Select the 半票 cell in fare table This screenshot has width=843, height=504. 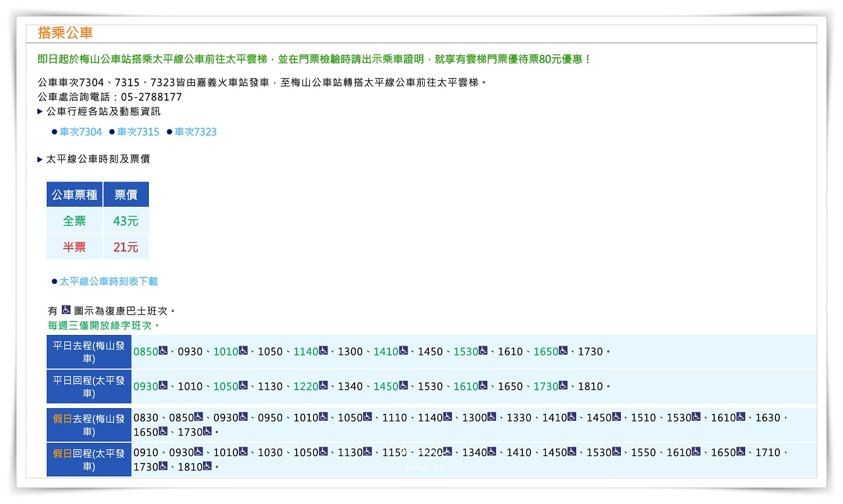pyautogui.click(x=74, y=247)
